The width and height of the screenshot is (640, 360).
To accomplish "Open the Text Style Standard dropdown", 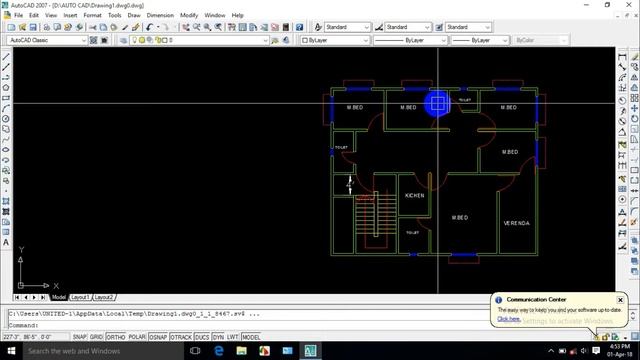I will (x=347, y=27).
